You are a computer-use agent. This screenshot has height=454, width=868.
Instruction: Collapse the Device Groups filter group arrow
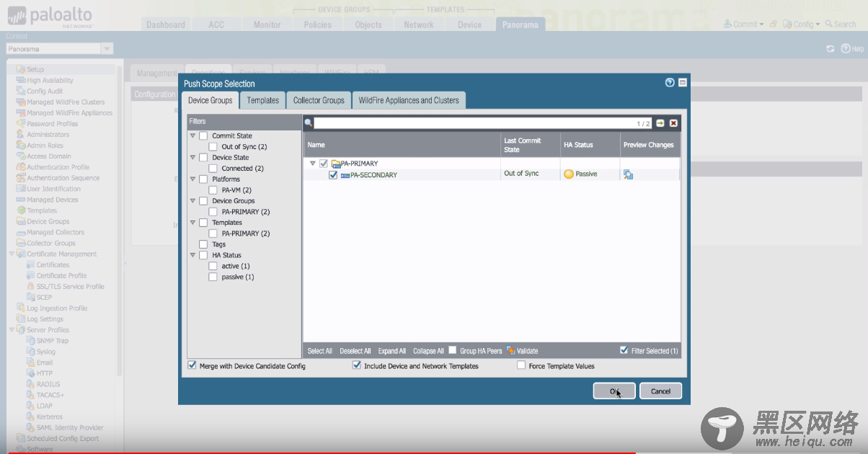193,200
